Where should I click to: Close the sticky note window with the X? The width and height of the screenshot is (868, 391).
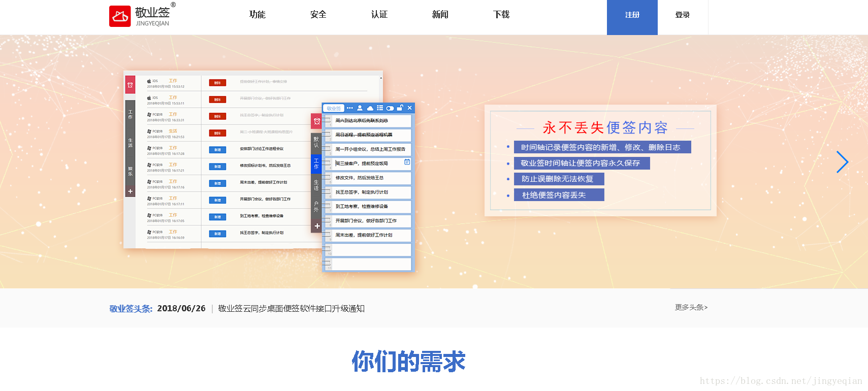tap(409, 108)
